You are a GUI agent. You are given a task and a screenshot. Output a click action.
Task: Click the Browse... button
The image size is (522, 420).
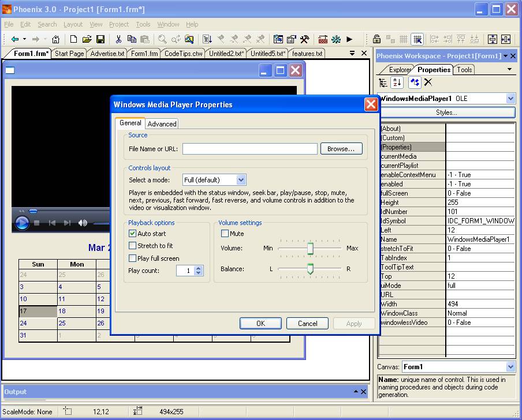coord(341,149)
